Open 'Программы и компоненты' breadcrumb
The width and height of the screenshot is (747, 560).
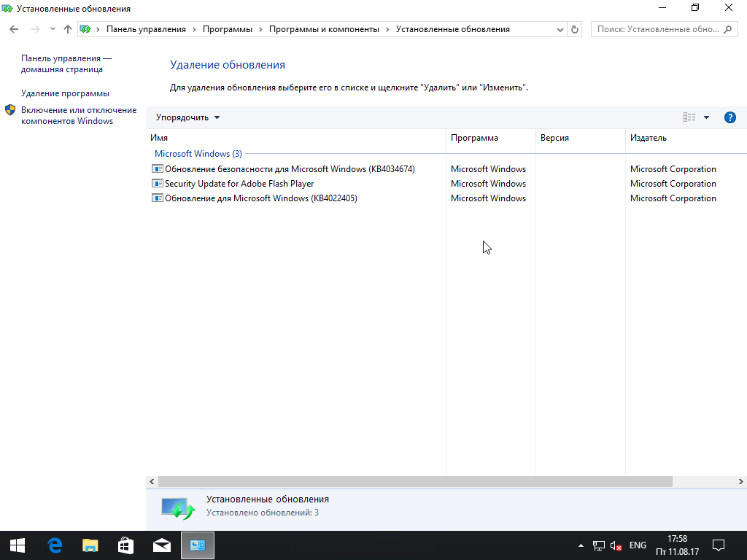pyautogui.click(x=324, y=29)
